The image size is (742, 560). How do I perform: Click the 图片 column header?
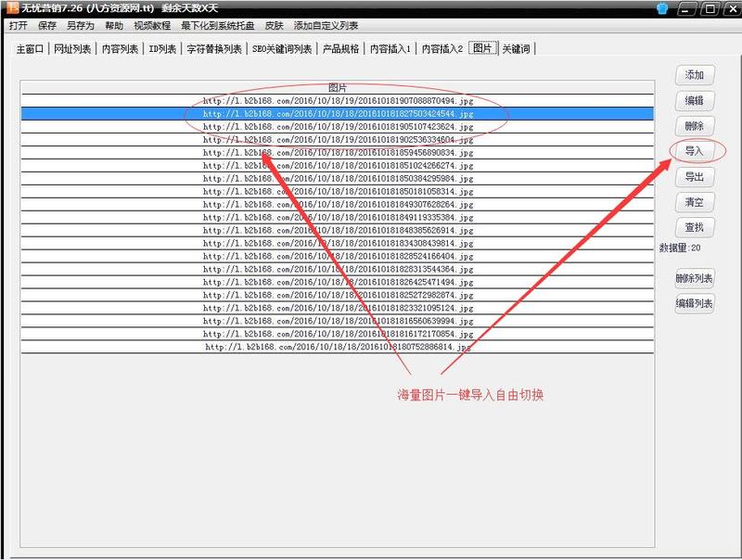338,87
